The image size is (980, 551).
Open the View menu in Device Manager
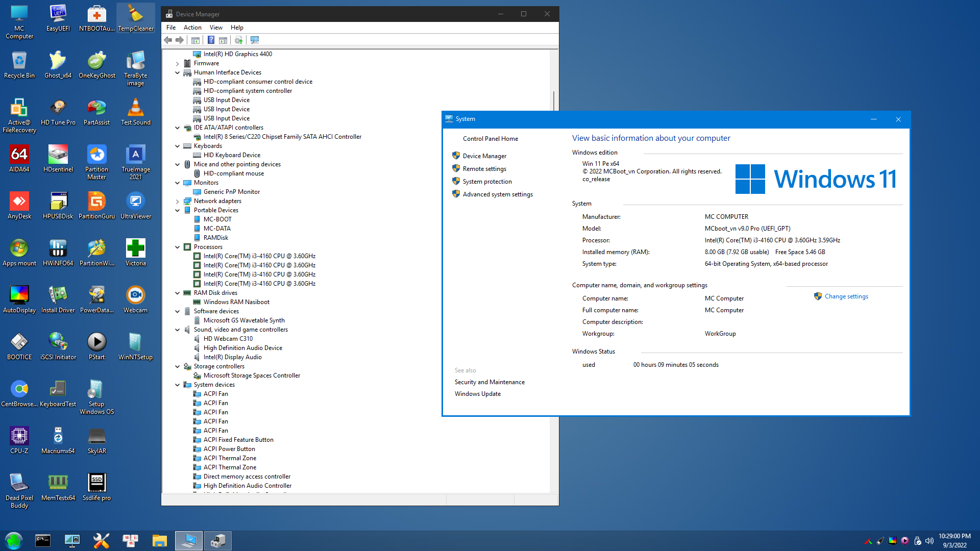[216, 28]
